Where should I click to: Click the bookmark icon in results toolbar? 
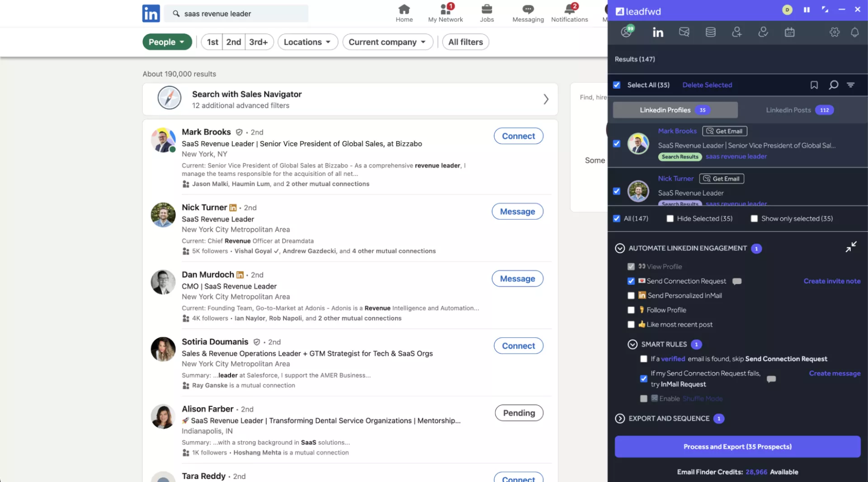click(x=814, y=85)
